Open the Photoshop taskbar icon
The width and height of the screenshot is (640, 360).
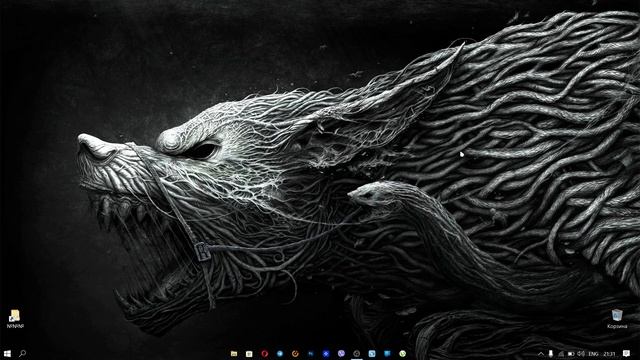(x=311, y=353)
